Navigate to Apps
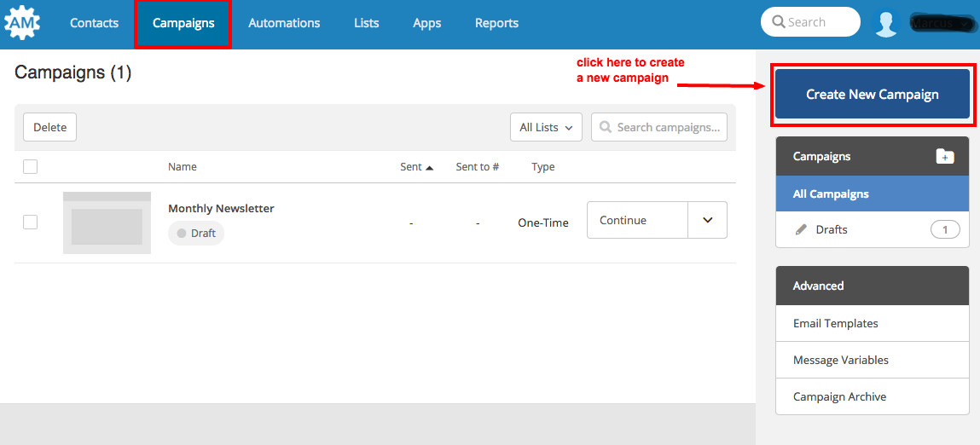The height and width of the screenshot is (445, 980). 426,23
